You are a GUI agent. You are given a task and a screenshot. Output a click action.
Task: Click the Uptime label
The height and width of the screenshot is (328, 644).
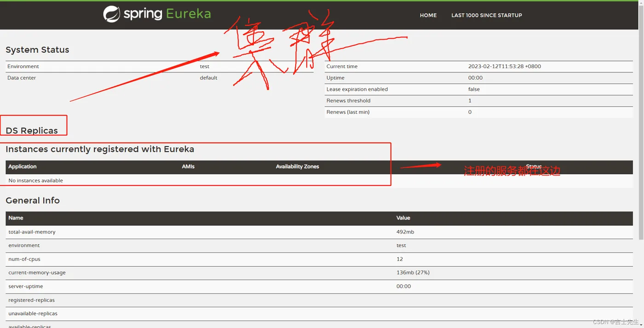coord(335,78)
